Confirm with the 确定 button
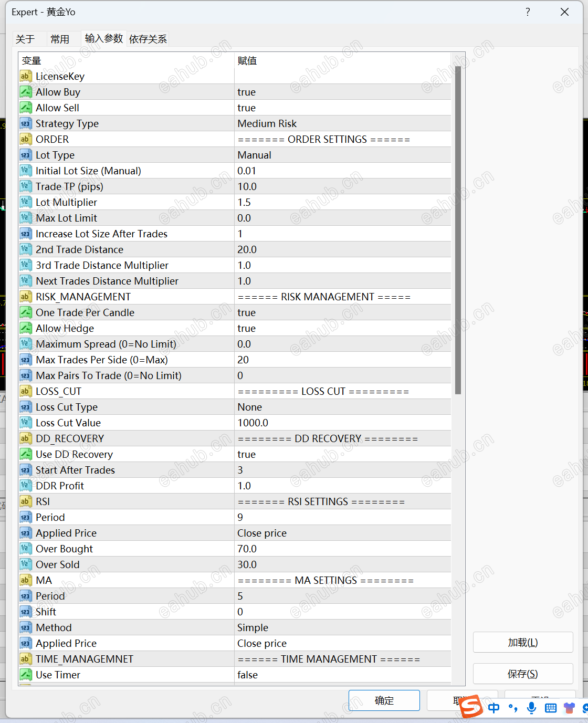Screen dimensions: 588x723 point(384,700)
